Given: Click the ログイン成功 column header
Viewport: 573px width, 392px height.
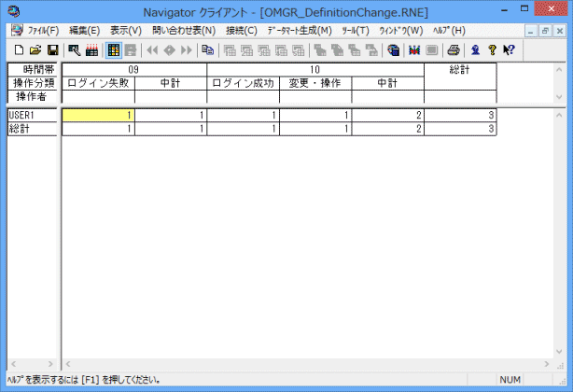Looking at the screenshot, I should point(243,83).
